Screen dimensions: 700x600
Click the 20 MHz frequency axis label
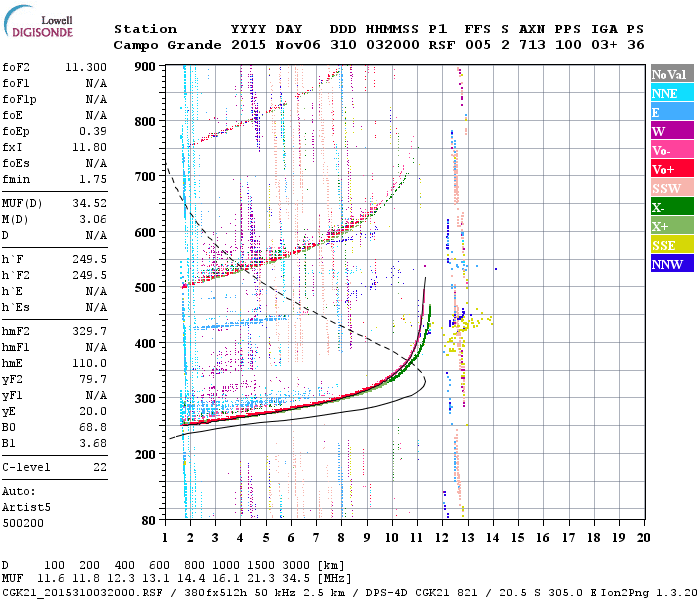pos(643,538)
